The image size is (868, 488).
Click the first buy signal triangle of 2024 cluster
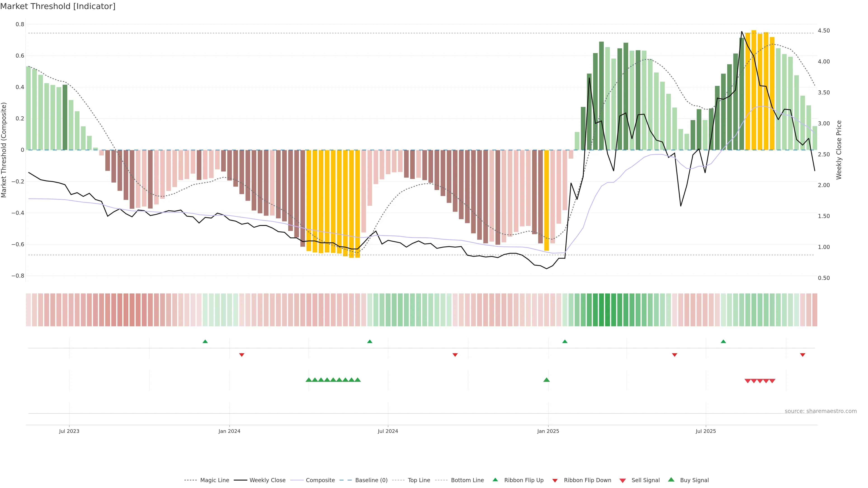click(309, 380)
